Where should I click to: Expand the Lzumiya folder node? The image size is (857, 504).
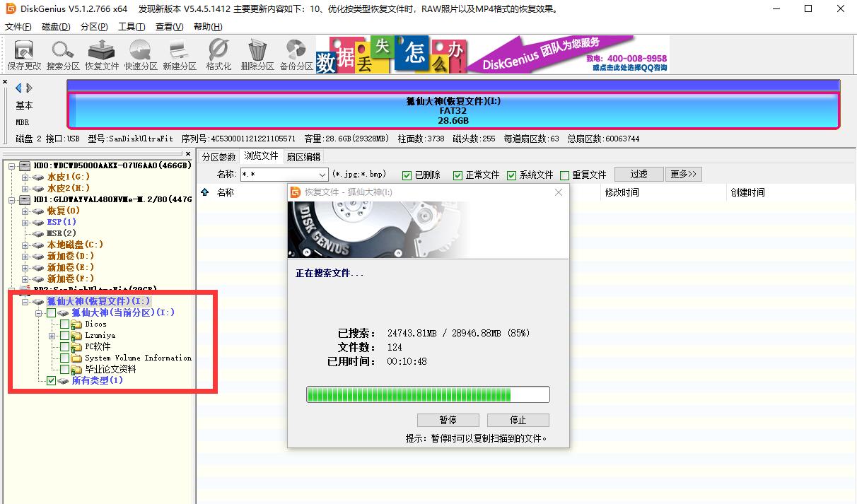(x=52, y=336)
